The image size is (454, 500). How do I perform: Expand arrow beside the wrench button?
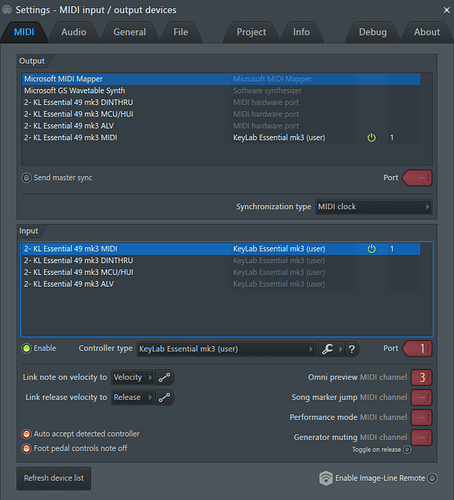click(x=341, y=349)
